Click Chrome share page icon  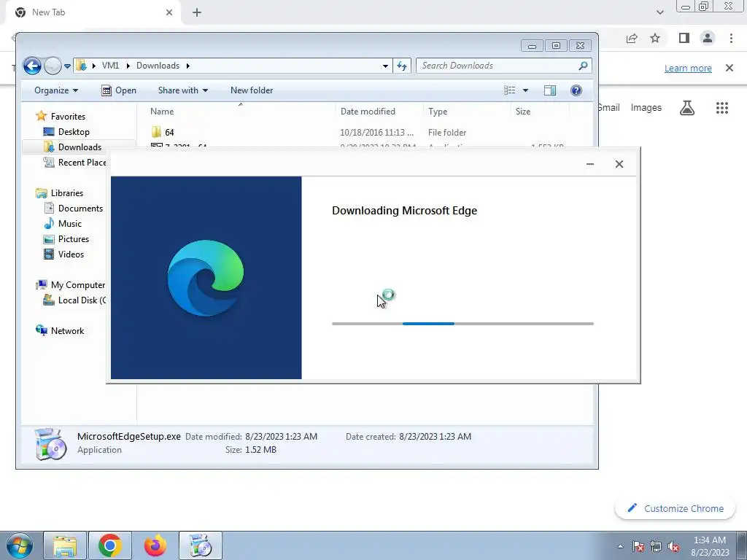(x=632, y=39)
